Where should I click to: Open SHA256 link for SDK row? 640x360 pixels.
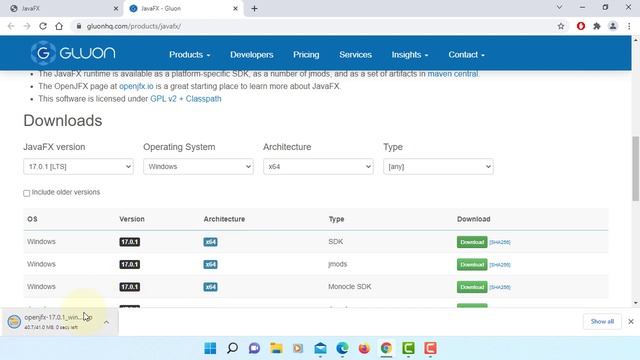[500, 242]
